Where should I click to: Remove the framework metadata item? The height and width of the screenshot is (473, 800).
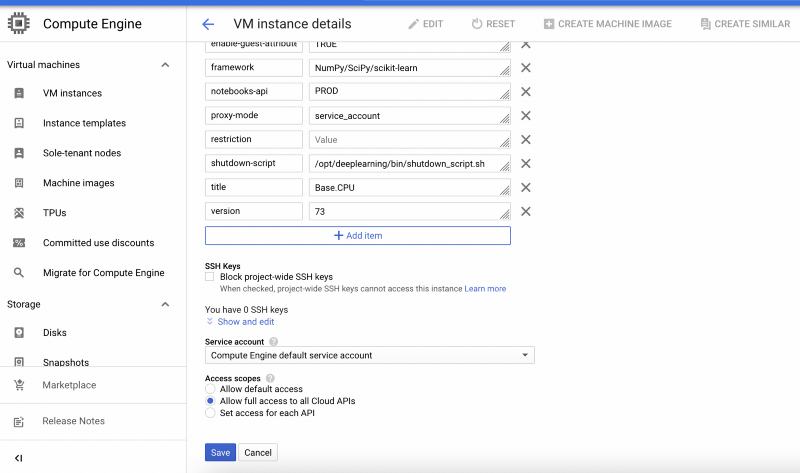point(526,68)
